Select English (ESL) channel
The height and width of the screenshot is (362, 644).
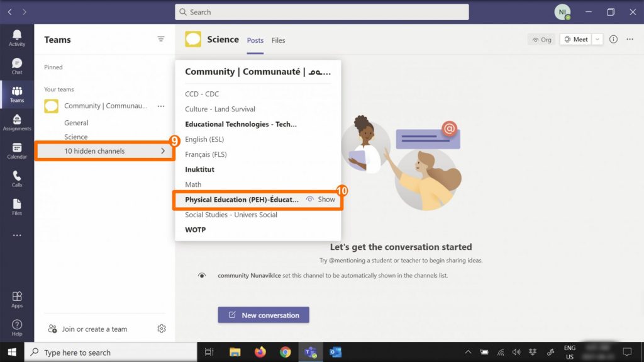click(204, 139)
